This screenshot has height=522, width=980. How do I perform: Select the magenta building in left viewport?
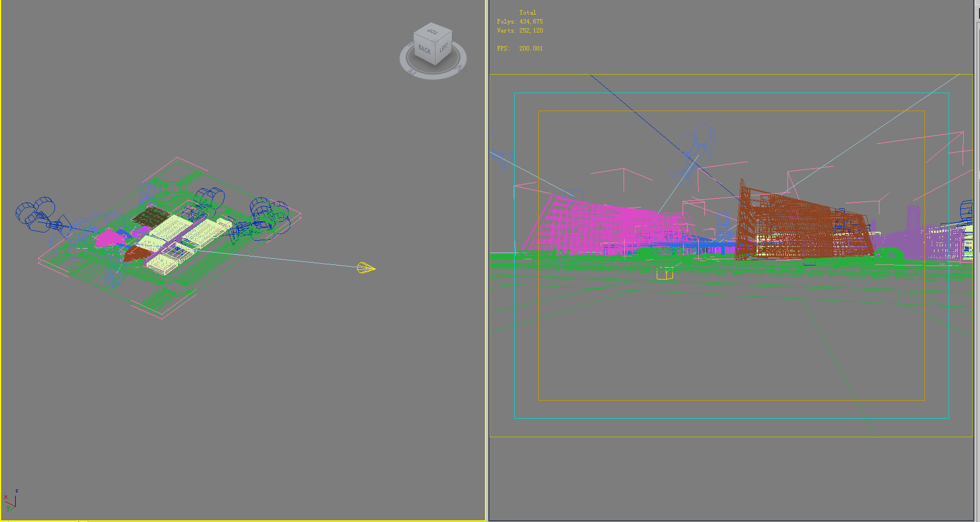(111, 239)
